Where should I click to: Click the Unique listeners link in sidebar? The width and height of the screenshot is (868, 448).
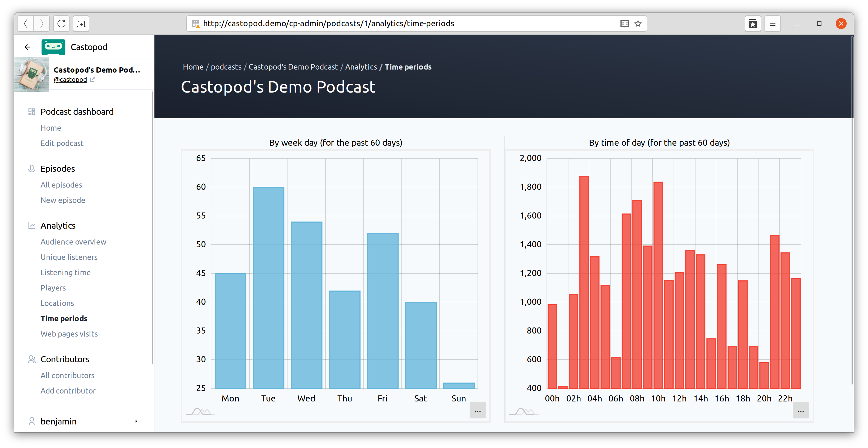(x=68, y=257)
